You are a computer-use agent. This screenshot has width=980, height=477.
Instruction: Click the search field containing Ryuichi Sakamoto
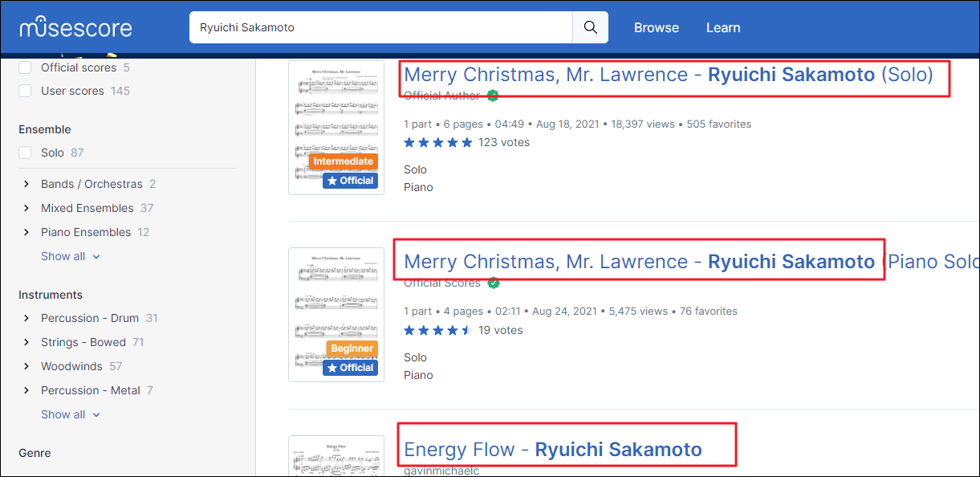pyautogui.click(x=381, y=27)
